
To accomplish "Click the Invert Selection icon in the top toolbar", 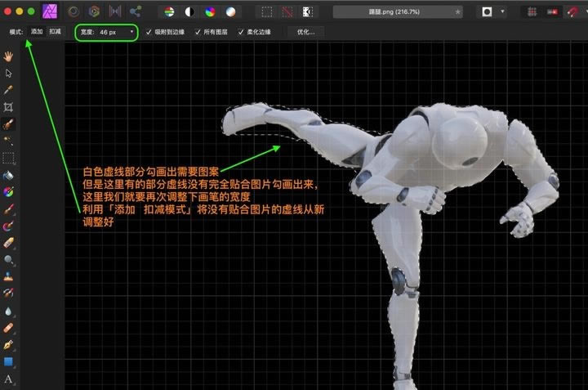I will (306, 12).
